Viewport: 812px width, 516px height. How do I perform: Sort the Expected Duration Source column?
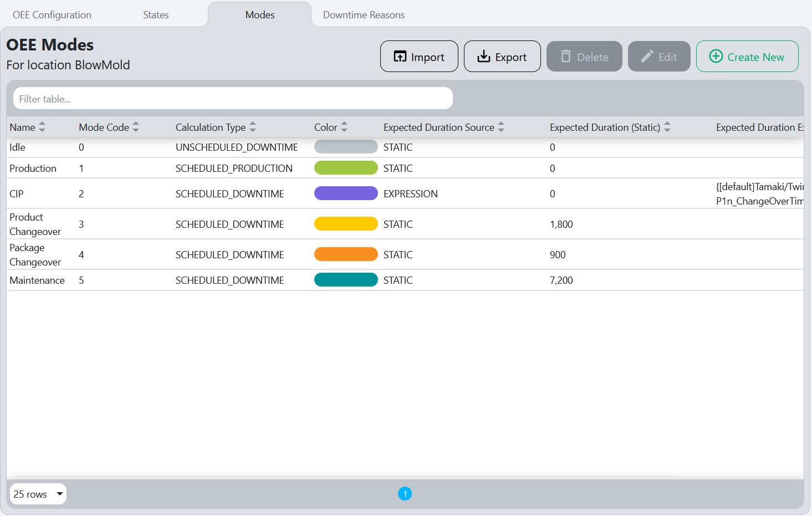click(x=501, y=127)
